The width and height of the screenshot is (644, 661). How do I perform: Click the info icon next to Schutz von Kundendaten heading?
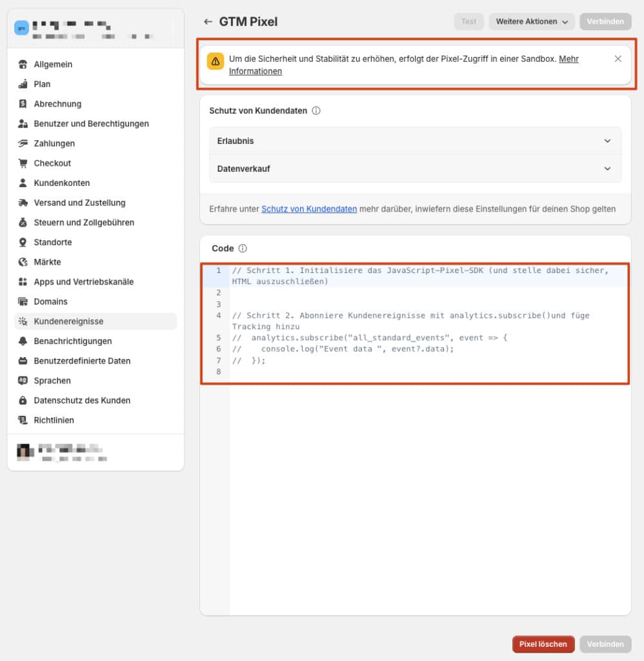point(316,111)
